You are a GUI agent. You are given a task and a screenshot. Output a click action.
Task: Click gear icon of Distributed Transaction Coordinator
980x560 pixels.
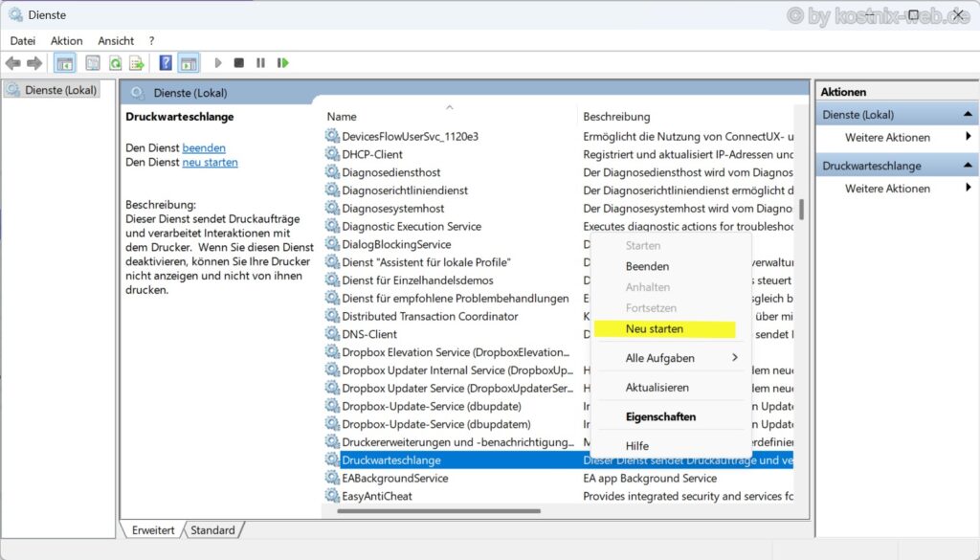tap(332, 316)
